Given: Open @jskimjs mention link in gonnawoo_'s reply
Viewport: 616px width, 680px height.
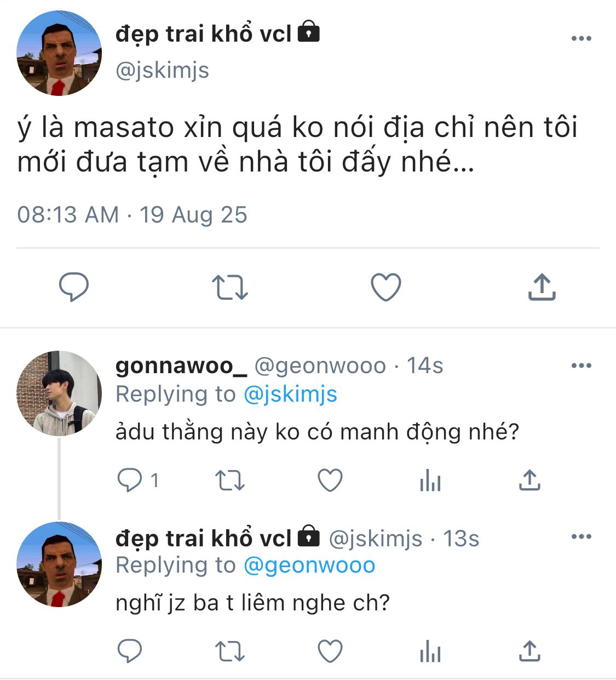Looking at the screenshot, I should tap(290, 395).
